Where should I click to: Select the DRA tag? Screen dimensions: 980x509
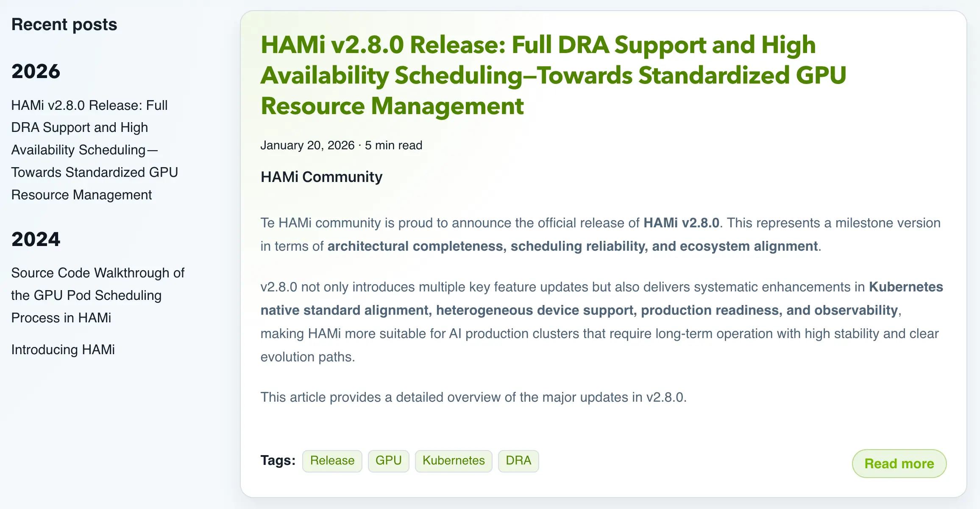518,461
